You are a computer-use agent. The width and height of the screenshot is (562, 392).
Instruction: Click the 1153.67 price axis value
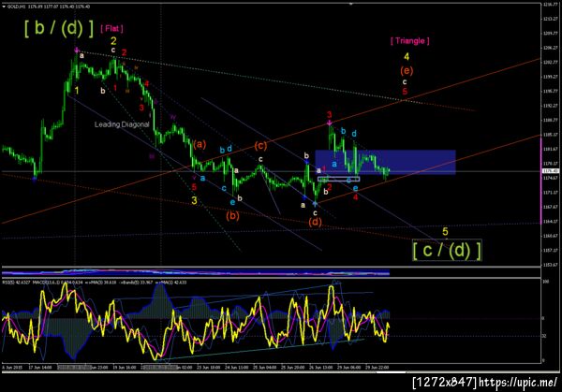(551, 265)
